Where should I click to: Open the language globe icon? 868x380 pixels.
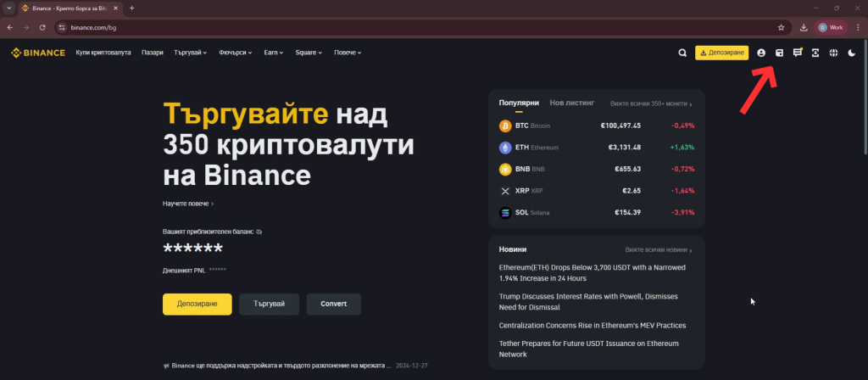833,53
